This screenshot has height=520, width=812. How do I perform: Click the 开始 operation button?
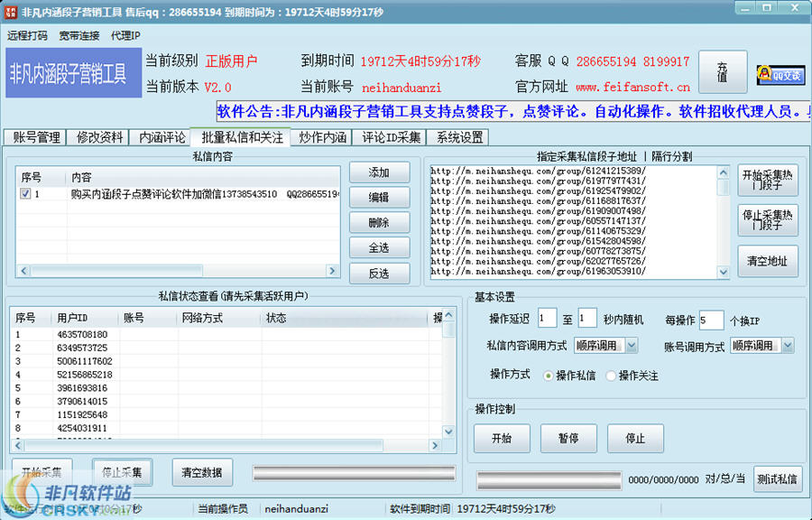click(x=502, y=438)
